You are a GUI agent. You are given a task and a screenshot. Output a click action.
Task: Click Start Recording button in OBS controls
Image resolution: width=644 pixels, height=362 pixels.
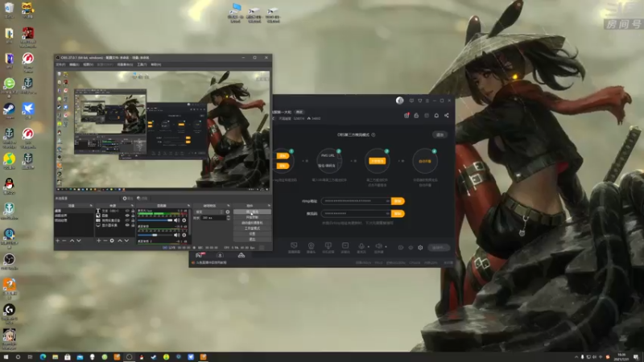pyautogui.click(x=252, y=217)
